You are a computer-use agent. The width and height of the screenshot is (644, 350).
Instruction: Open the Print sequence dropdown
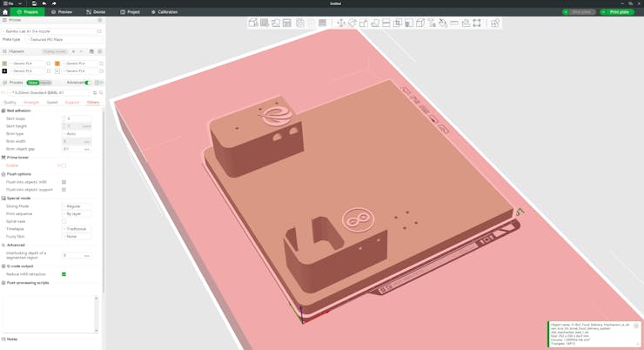77,214
